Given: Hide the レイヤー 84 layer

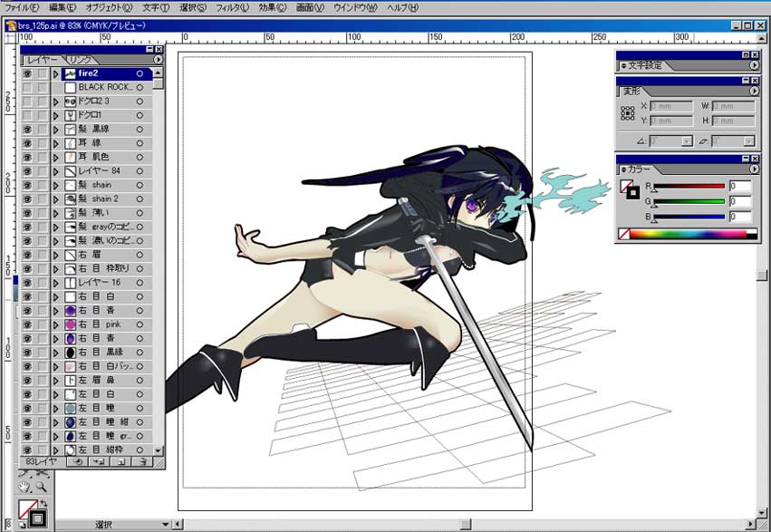Looking at the screenshot, I should (27, 171).
